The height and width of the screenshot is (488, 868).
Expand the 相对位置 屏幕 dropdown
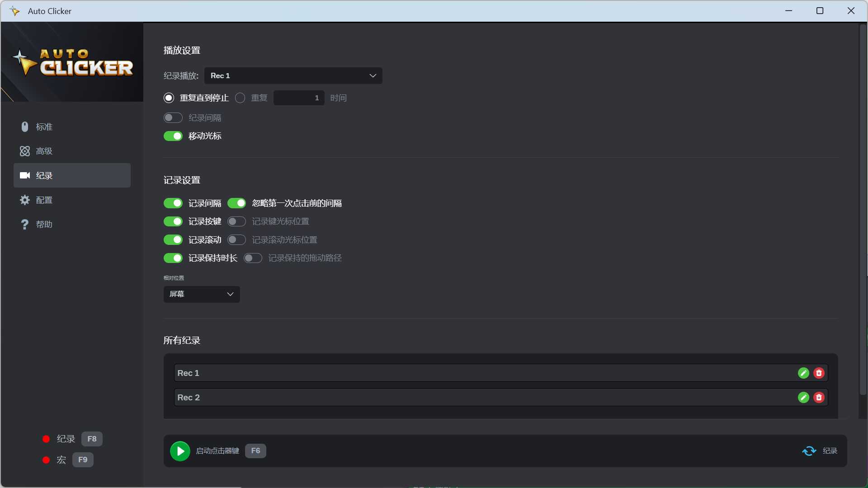[201, 294]
